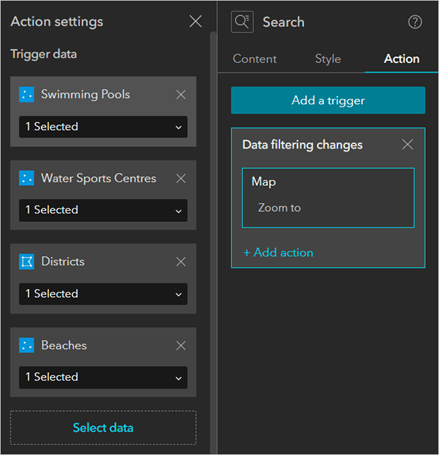
Task: Click the Add action link
Action: tap(278, 253)
